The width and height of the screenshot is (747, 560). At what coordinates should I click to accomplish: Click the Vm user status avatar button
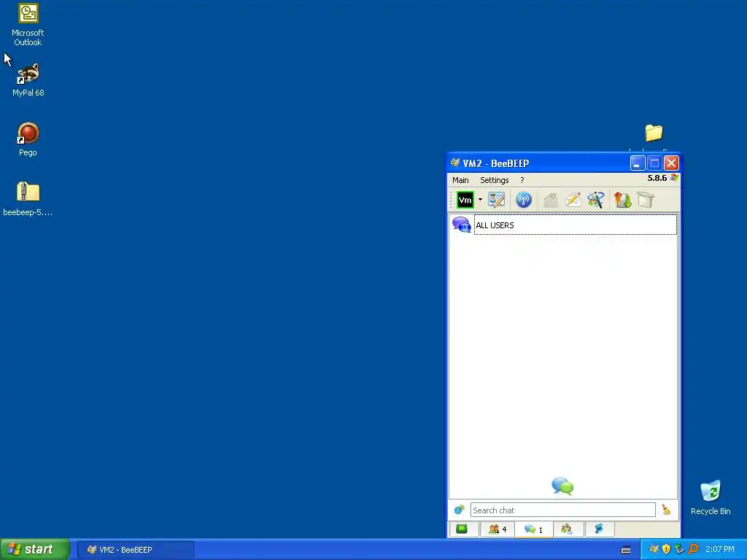point(465,200)
